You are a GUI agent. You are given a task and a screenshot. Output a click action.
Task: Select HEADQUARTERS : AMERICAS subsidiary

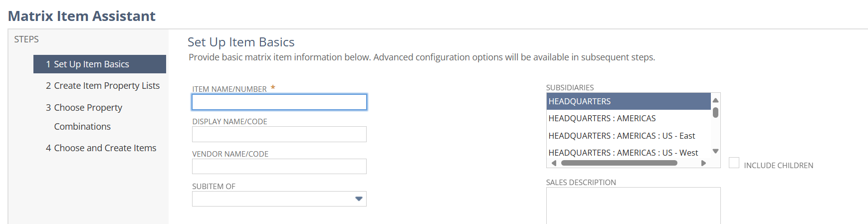tap(629, 118)
